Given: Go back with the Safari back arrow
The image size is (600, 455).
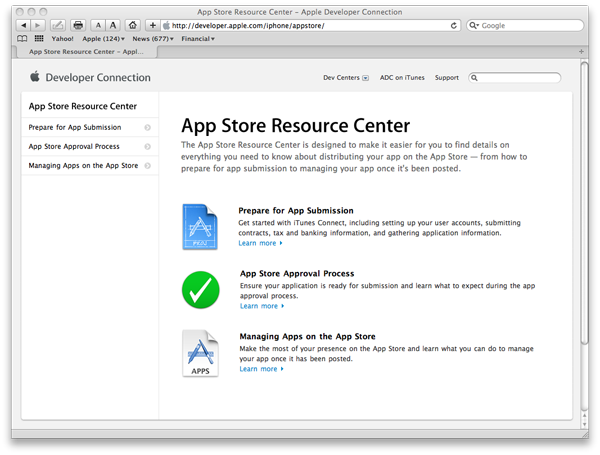Looking at the screenshot, I should (23, 26).
